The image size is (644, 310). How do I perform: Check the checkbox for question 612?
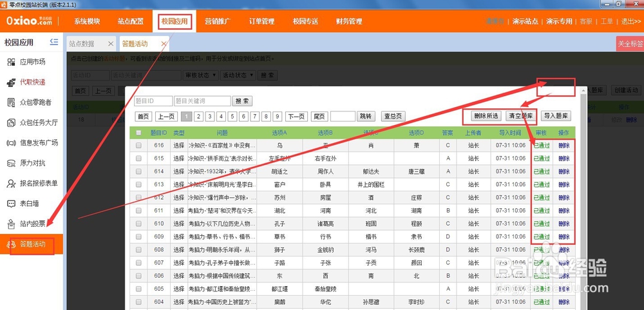click(138, 197)
